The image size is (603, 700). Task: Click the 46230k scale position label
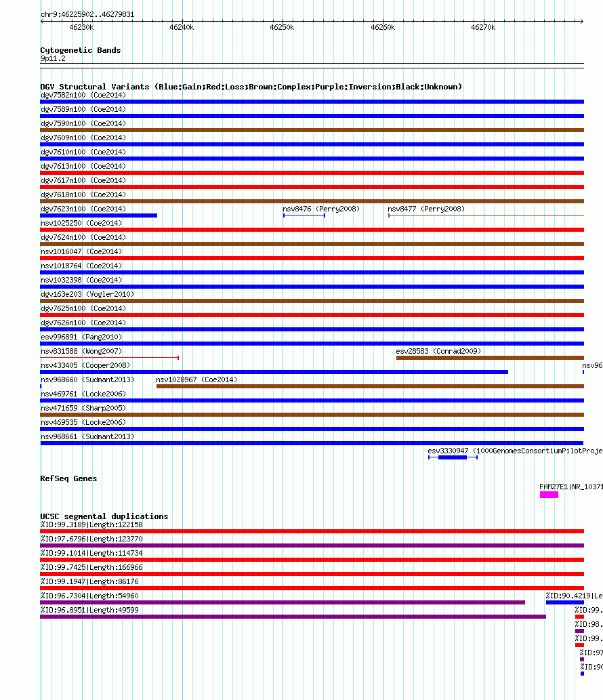tap(82, 27)
